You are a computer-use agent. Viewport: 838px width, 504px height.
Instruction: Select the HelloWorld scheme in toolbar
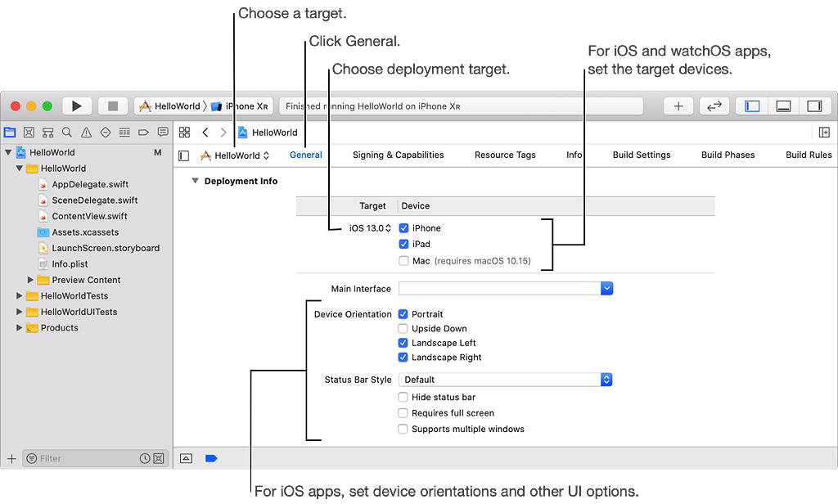pos(169,106)
